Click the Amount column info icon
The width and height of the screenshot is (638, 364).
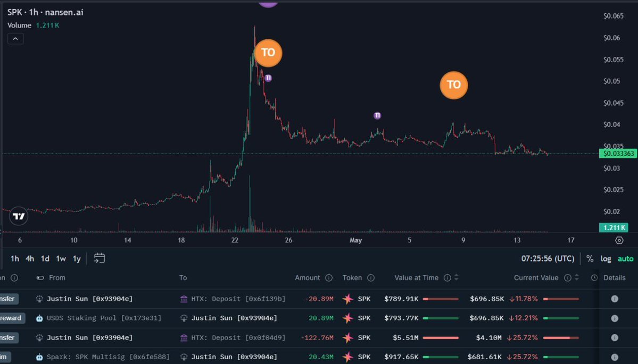[x=329, y=278]
